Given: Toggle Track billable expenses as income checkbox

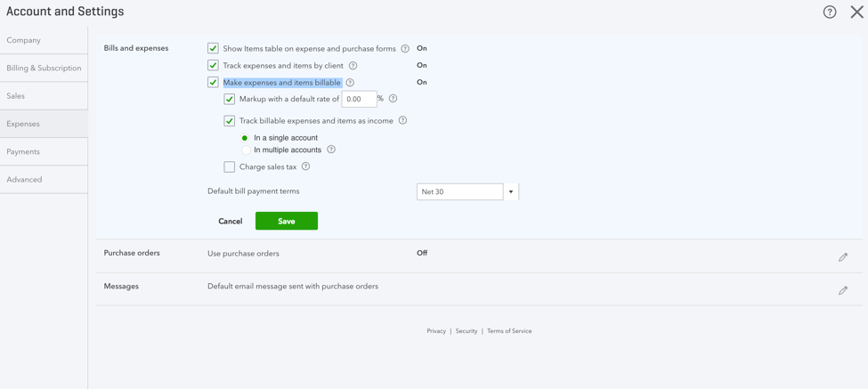Looking at the screenshot, I should [229, 121].
